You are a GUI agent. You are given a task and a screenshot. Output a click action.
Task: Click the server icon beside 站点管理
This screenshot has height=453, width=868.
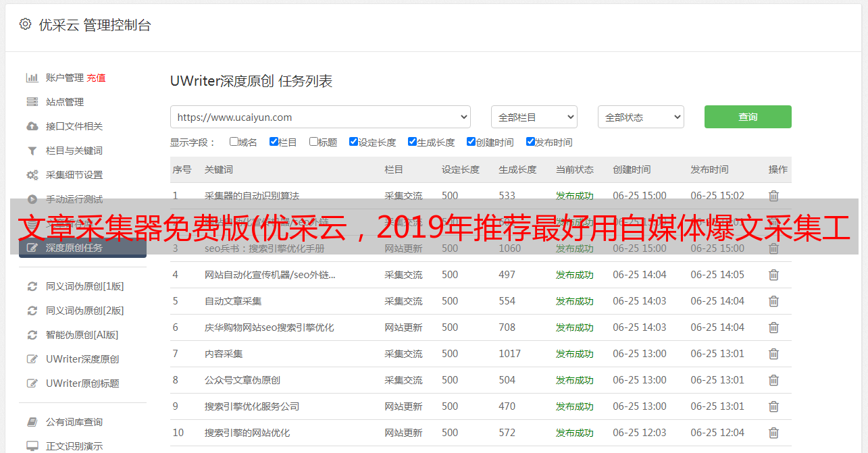point(32,102)
